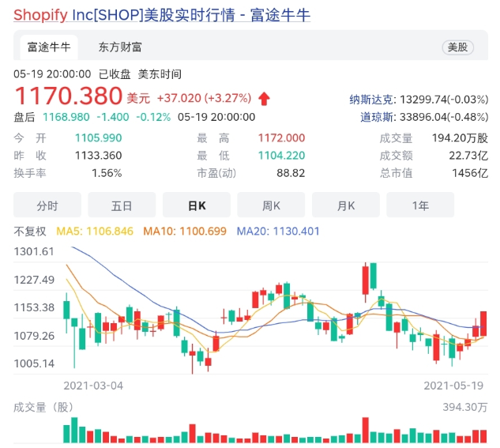Click the 昨收 value 1133.360
Image resolution: width=500 pixels, height=448 pixels.
[x=98, y=156]
